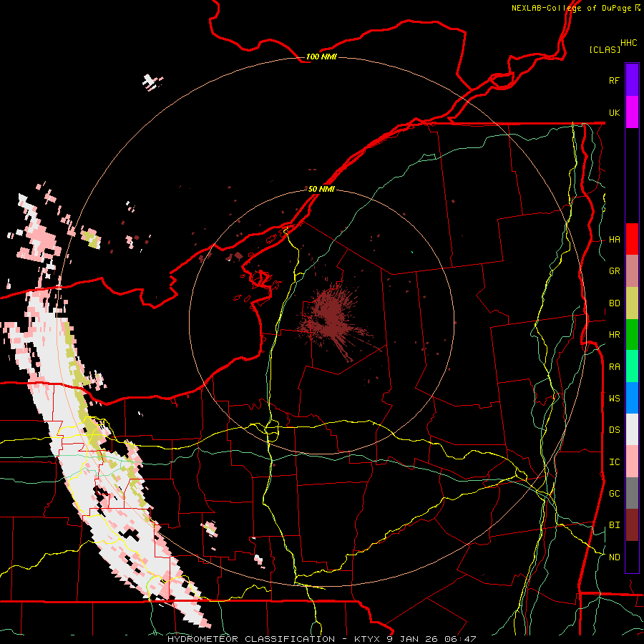
Task: Click the HR legend label
Action: 615,335
